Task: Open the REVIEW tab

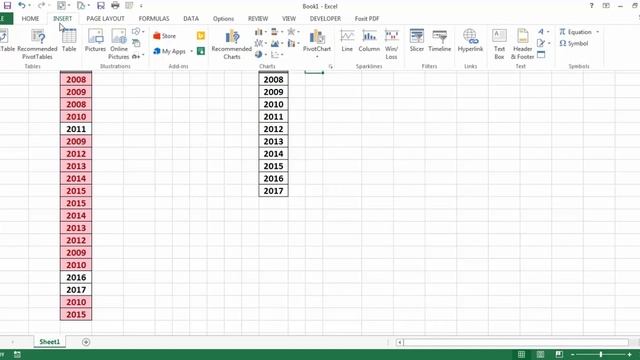Action: [x=258, y=19]
